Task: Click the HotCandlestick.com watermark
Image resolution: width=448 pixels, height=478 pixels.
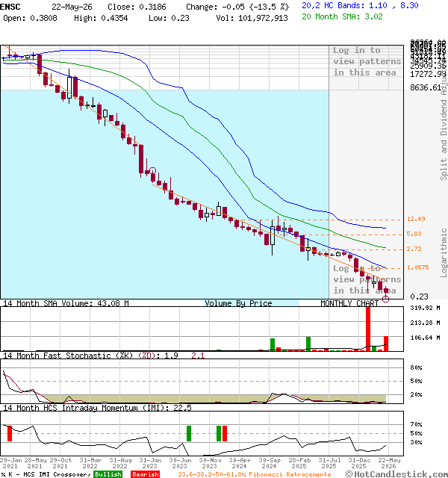Action: tap(396, 474)
